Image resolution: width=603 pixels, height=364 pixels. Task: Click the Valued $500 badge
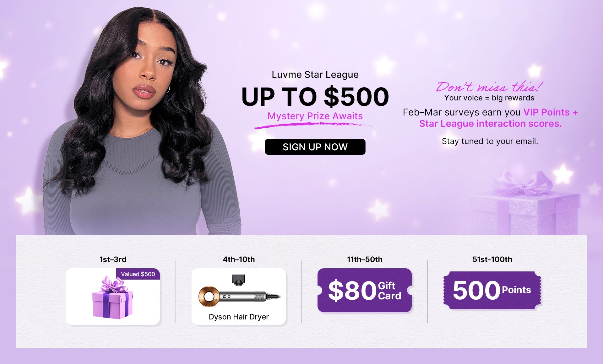[x=138, y=274]
